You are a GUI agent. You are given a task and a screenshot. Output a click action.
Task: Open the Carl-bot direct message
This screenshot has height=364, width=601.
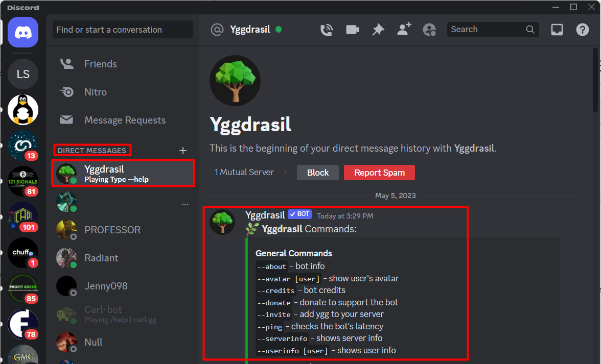(123, 314)
